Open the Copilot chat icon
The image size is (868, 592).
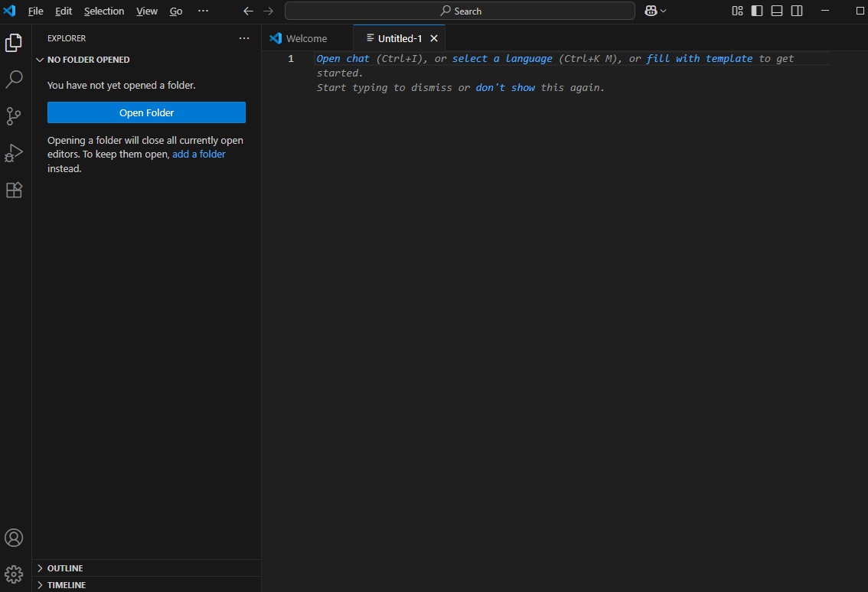pos(651,11)
